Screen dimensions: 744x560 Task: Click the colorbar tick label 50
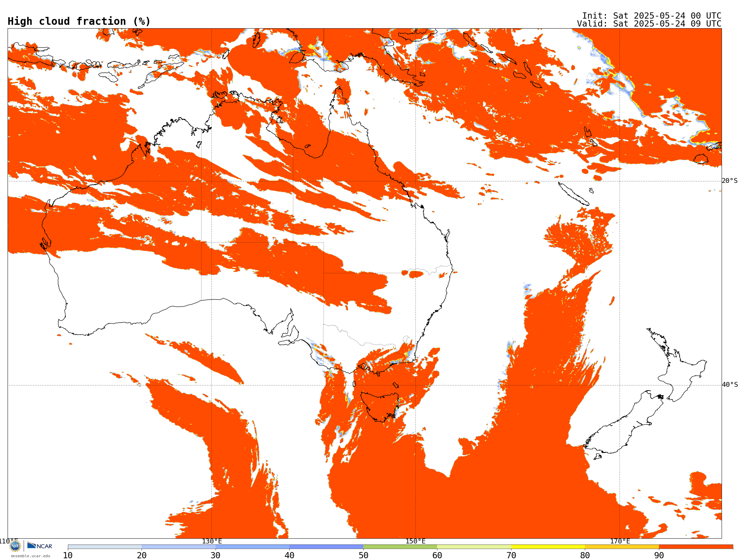coord(363,556)
